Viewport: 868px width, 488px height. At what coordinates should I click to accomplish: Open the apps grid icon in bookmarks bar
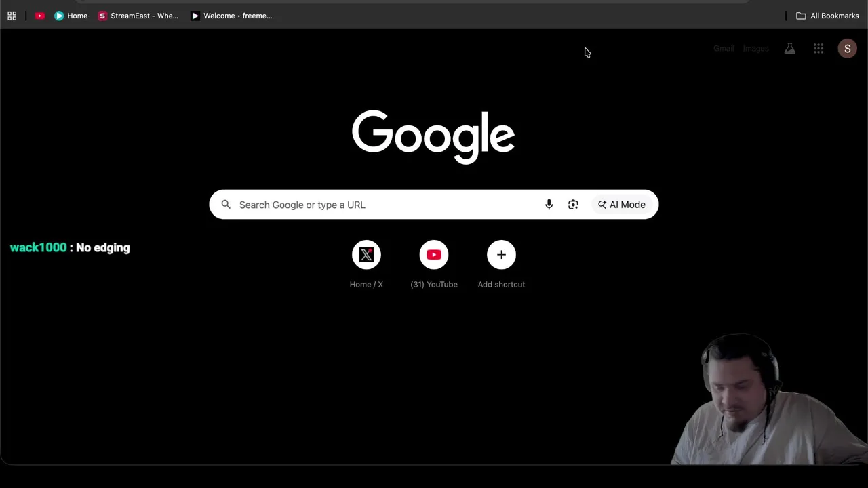pos(12,16)
